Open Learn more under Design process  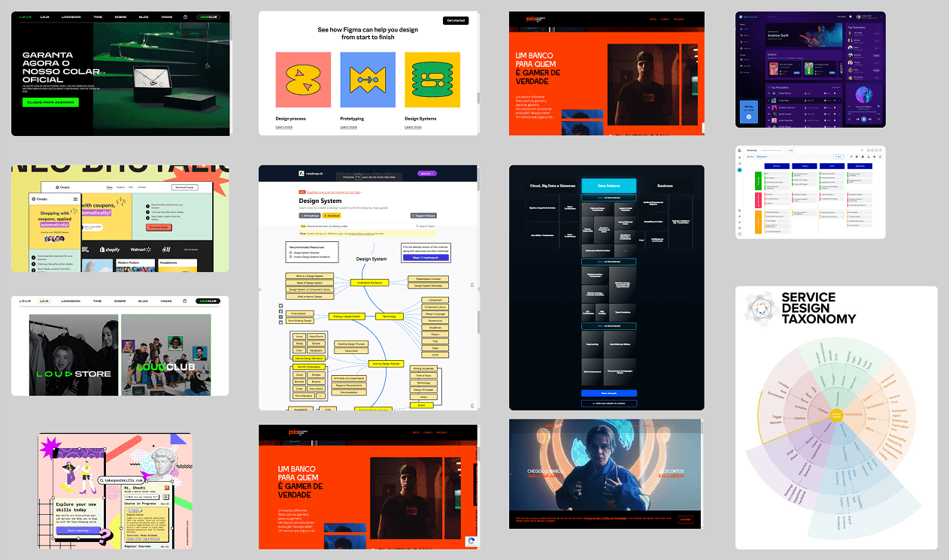pyautogui.click(x=284, y=127)
